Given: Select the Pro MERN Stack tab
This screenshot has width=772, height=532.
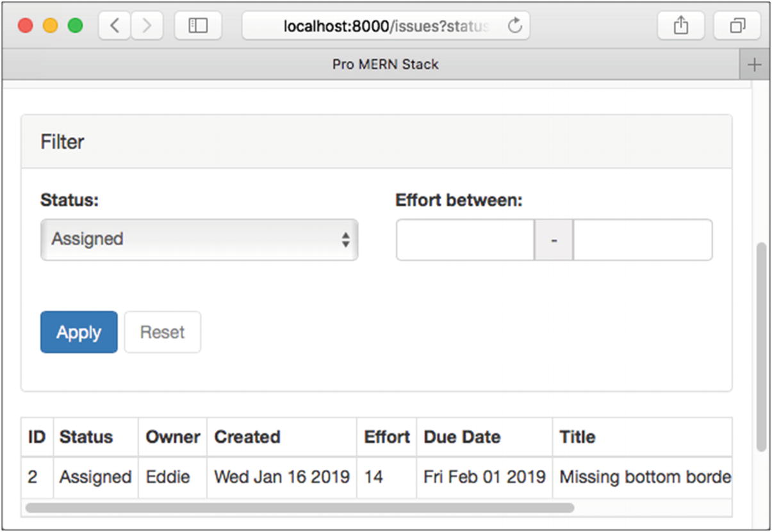Looking at the screenshot, I should pos(384,65).
